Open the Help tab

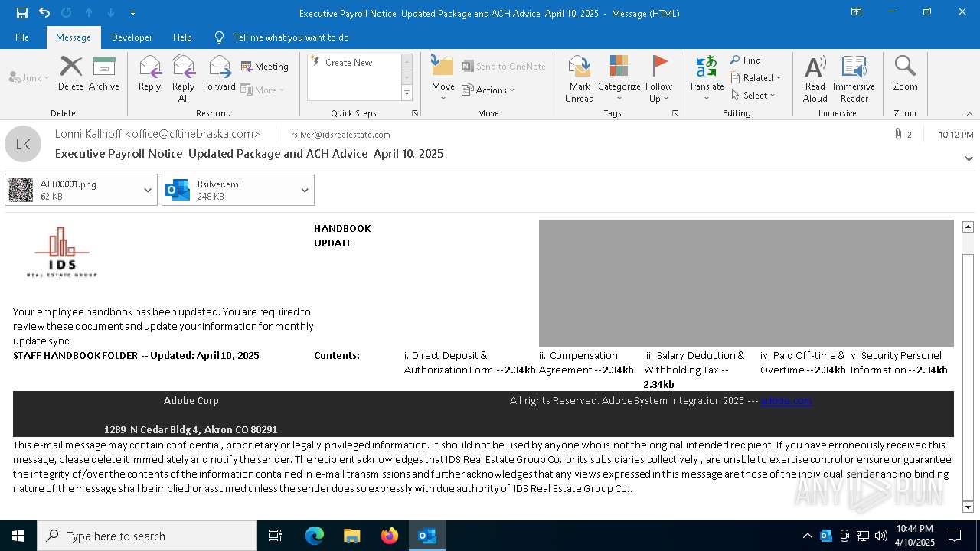(x=182, y=37)
